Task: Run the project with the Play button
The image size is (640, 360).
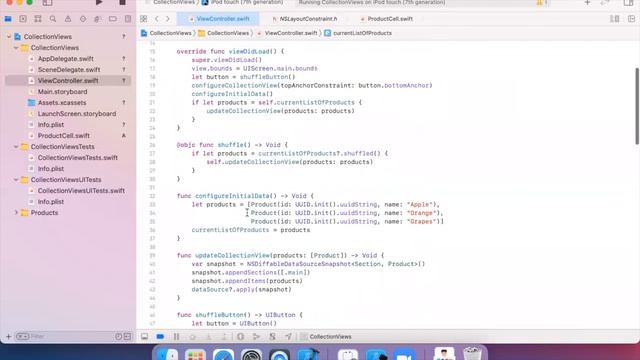Action: [x=99, y=2]
